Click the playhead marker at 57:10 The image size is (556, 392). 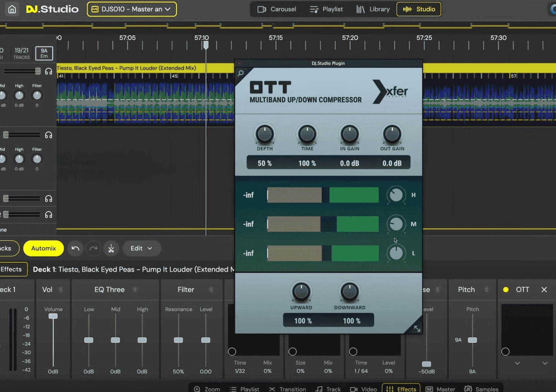(x=206, y=45)
